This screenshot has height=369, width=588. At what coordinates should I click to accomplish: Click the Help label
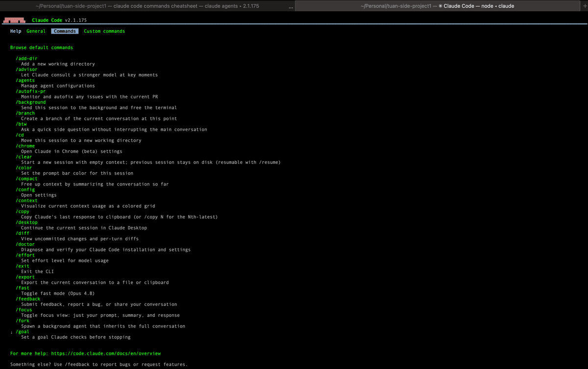[16, 31]
